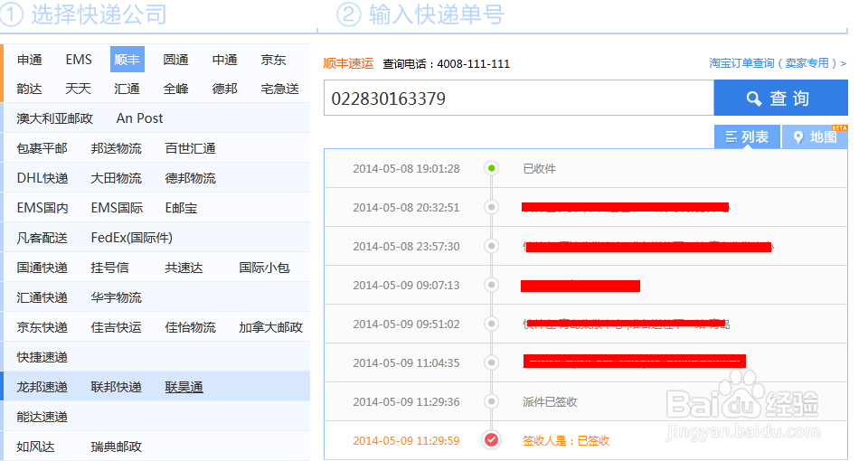Select 汇通 courier

point(127,89)
